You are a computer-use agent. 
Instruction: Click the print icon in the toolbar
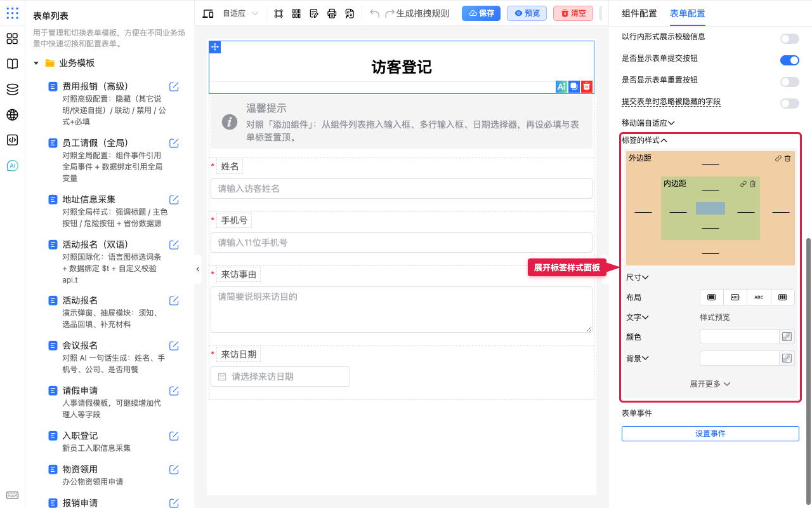(x=332, y=13)
